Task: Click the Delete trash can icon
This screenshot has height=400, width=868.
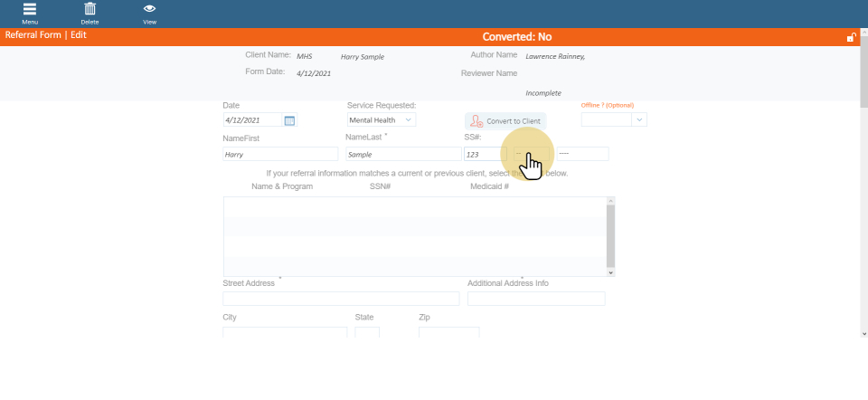Action: (90, 11)
